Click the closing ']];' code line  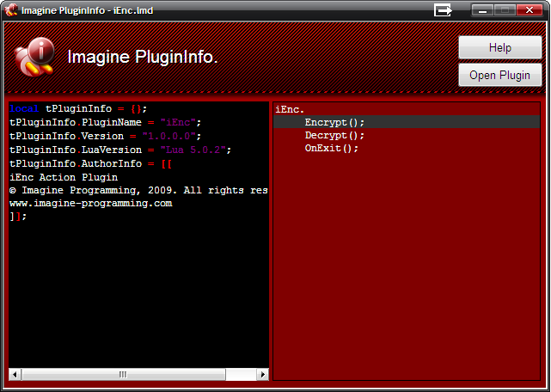pyautogui.click(x=18, y=217)
